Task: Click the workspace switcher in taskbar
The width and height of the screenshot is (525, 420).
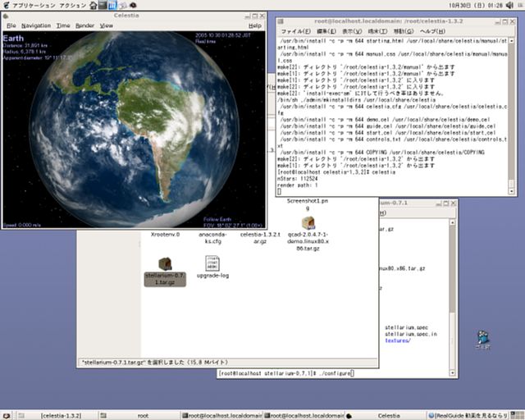Action: [518, 416]
